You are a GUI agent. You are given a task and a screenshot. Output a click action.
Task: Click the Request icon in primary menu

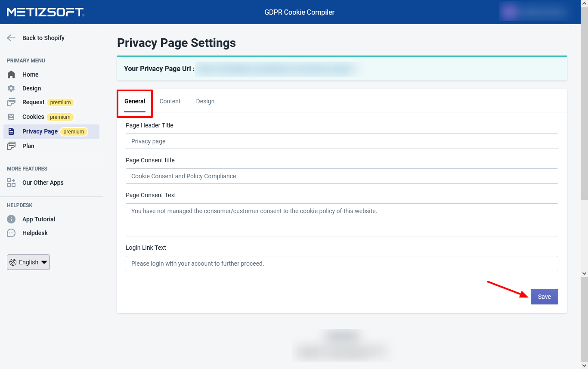(x=11, y=102)
